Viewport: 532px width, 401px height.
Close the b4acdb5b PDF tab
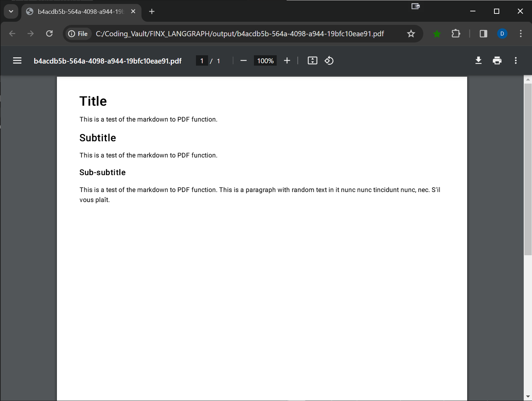pos(133,11)
